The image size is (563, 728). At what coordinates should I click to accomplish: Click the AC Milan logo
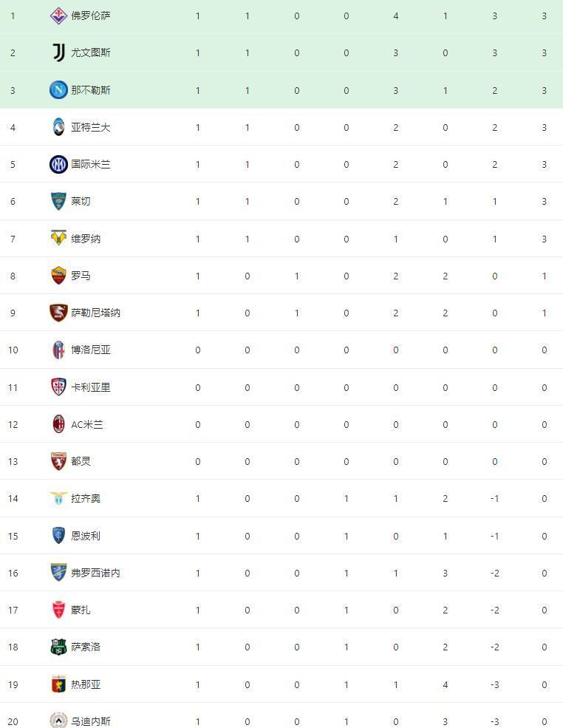[58, 424]
